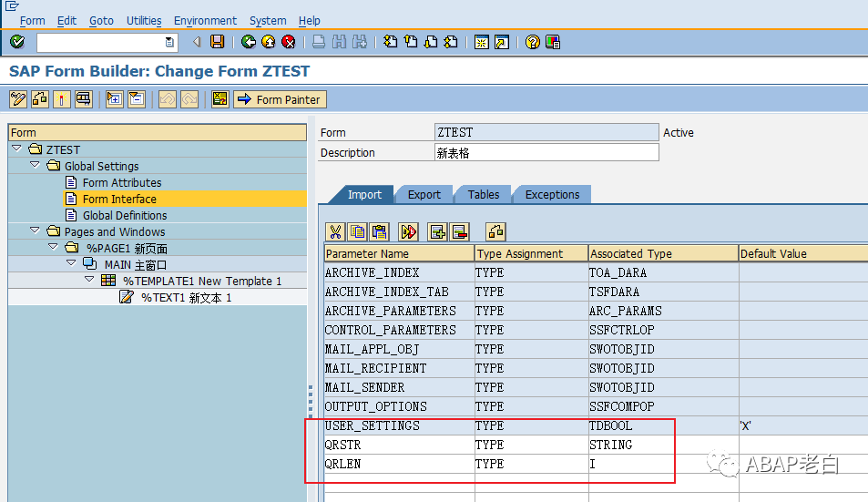Collapse the %PAGE1 node

tap(53, 247)
